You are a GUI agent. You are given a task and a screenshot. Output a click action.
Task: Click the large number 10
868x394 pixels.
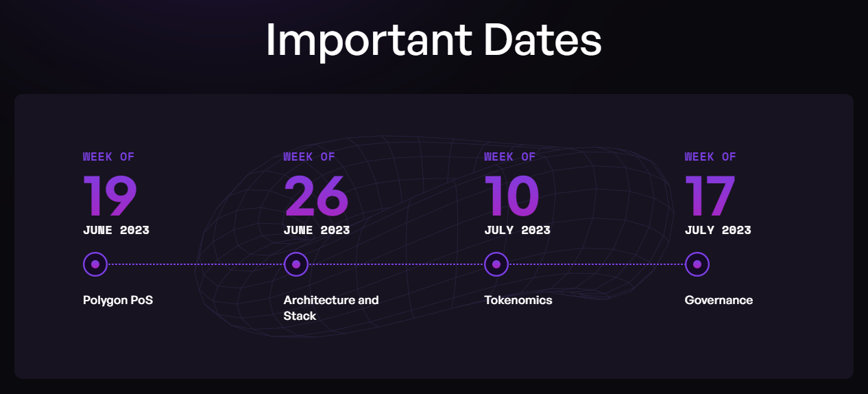[511, 196]
